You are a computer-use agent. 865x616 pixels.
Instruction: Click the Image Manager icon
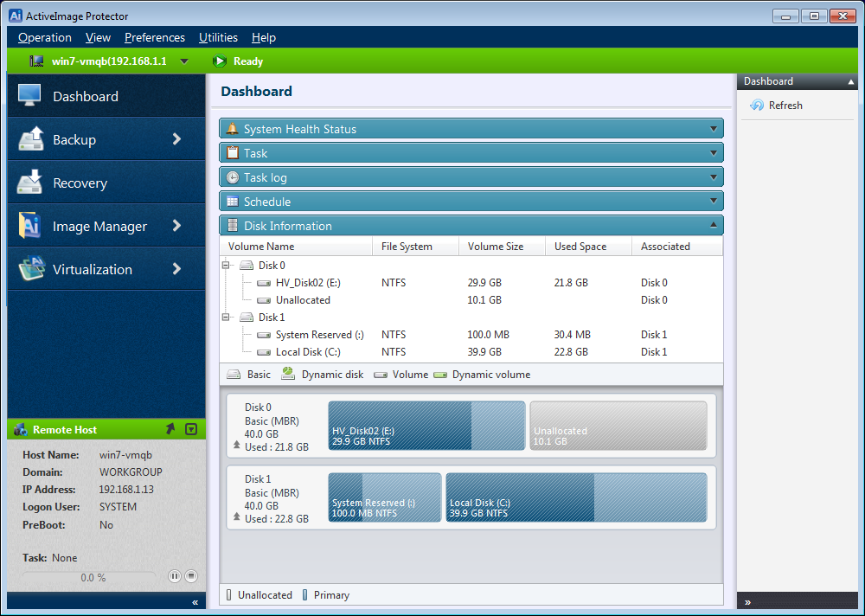(x=30, y=226)
